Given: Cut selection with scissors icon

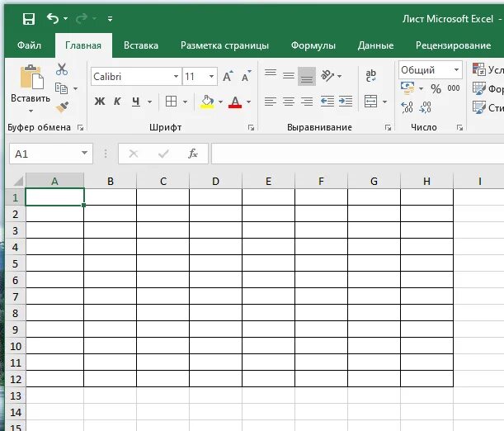Looking at the screenshot, I should pos(62,69).
